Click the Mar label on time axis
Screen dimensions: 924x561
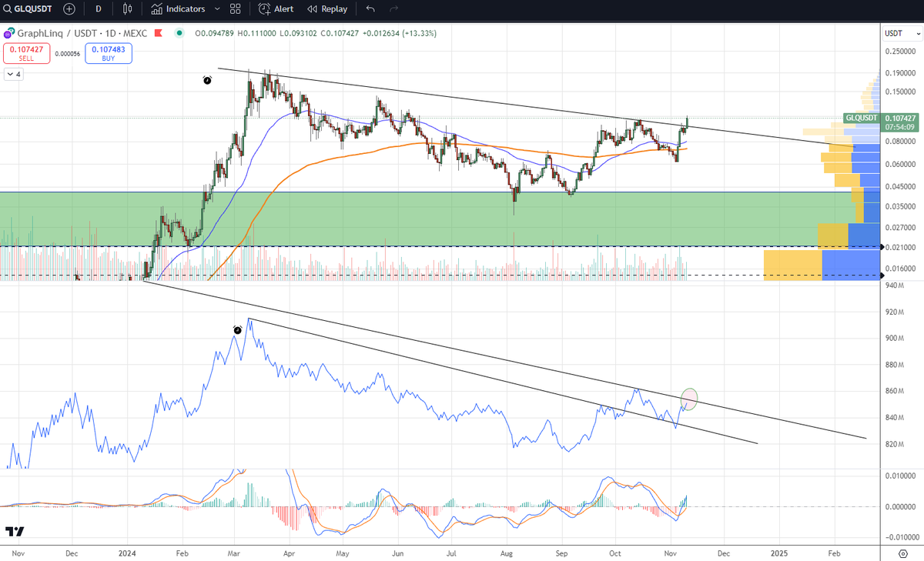click(233, 553)
